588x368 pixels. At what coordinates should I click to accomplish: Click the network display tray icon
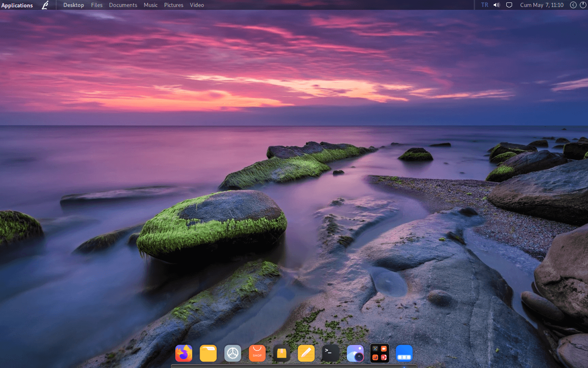(x=509, y=5)
